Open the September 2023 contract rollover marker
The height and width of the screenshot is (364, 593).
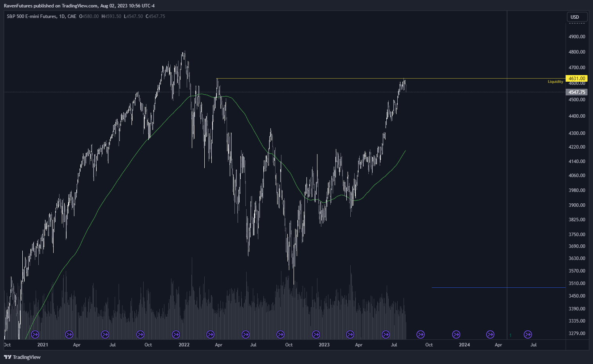pyautogui.click(x=420, y=334)
